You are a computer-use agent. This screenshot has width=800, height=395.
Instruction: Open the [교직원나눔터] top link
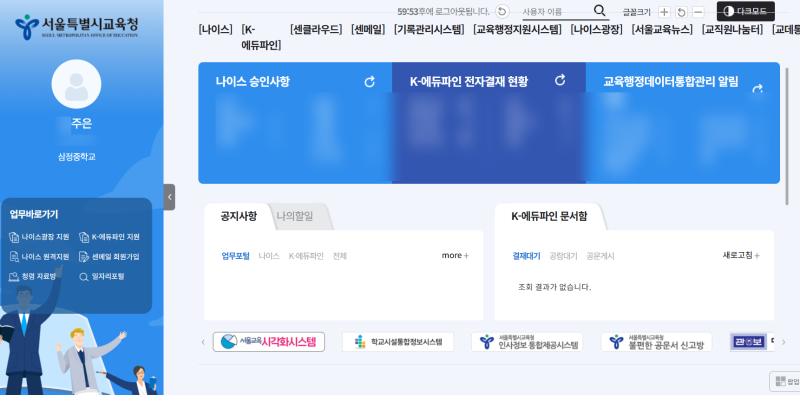(733, 30)
